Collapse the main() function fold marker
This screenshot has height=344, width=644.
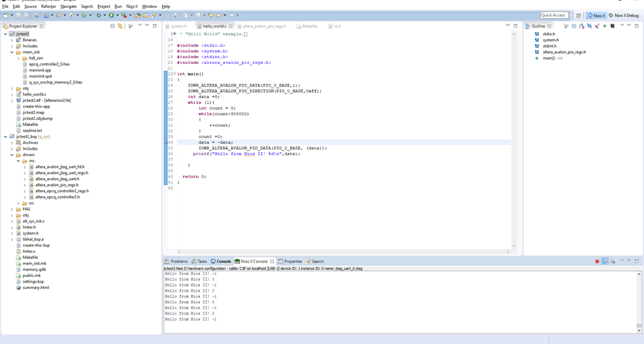click(x=175, y=74)
